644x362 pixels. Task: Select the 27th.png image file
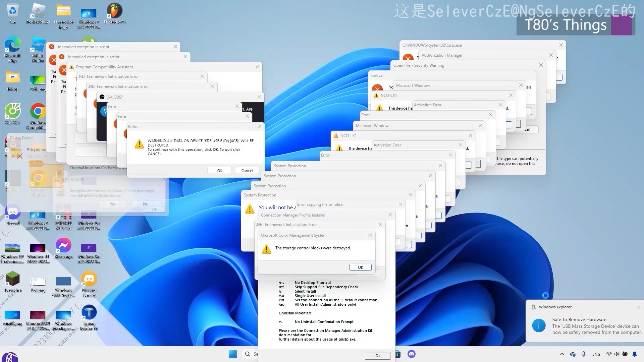38,83
